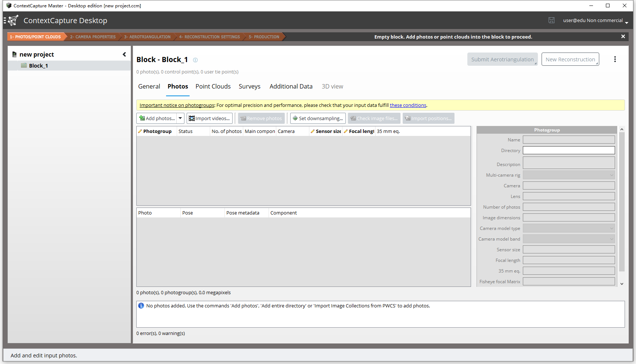Close the empty block notification banner
Viewport: 636px width, 364px height.
point(623,36)
